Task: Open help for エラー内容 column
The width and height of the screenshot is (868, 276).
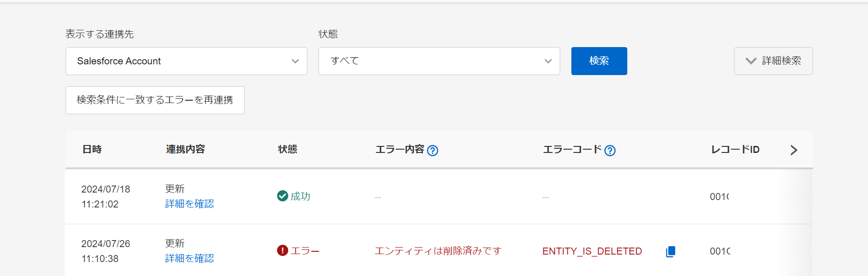Action: 433,151
